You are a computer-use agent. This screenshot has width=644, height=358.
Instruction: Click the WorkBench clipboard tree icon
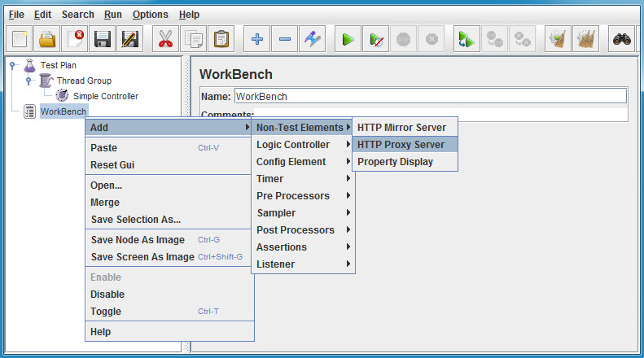pos(29,111)
